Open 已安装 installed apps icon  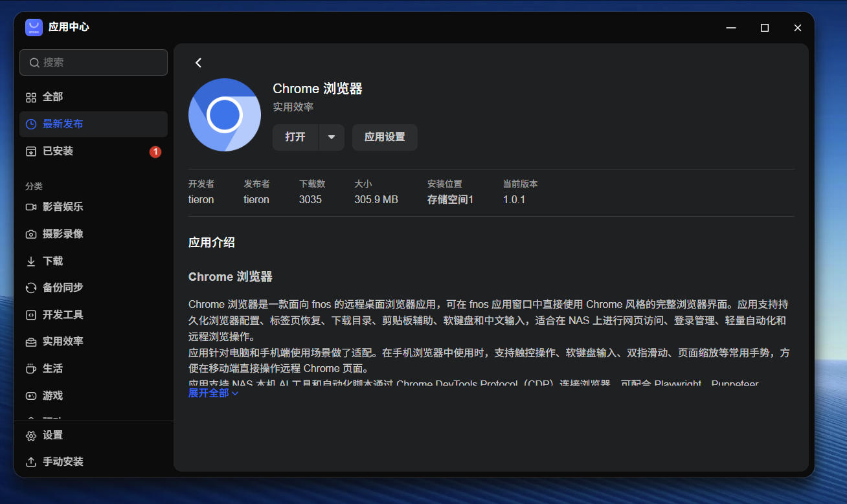tap(31, 151)
